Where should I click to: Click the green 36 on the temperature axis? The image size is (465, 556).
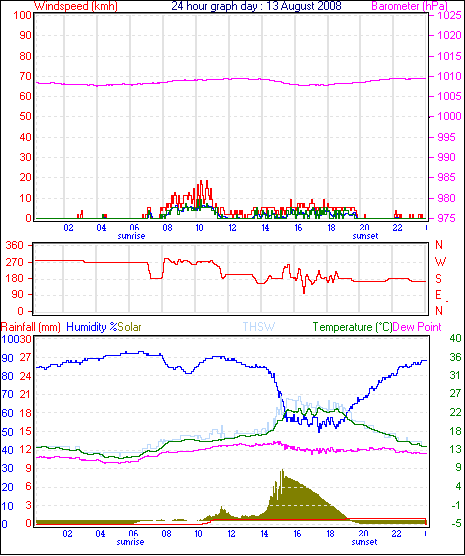(455, 357)
